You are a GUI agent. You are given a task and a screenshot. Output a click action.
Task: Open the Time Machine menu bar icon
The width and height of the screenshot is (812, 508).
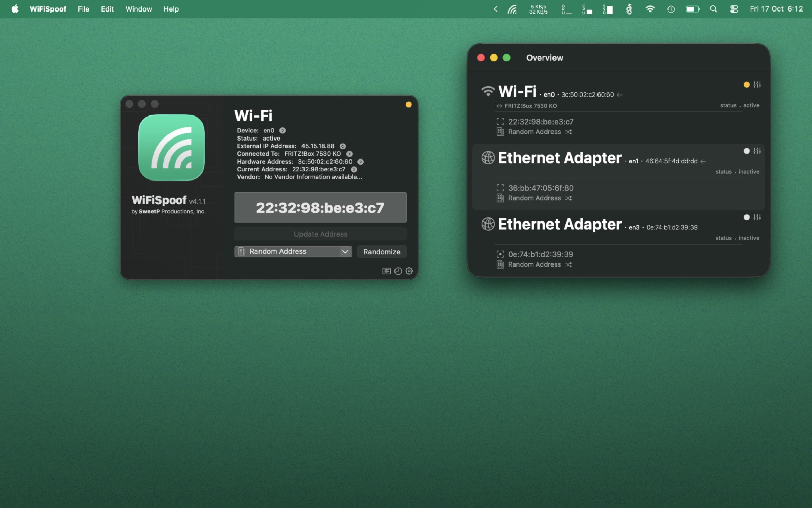pos(671,9)
